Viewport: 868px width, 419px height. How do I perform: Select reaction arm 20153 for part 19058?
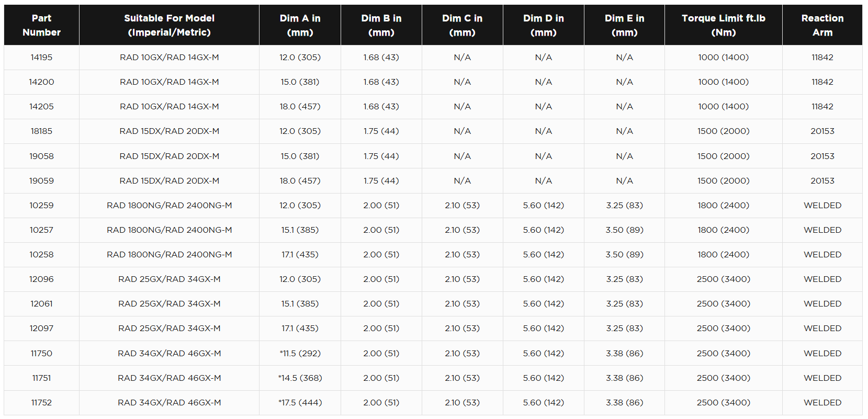coord(822,156)
